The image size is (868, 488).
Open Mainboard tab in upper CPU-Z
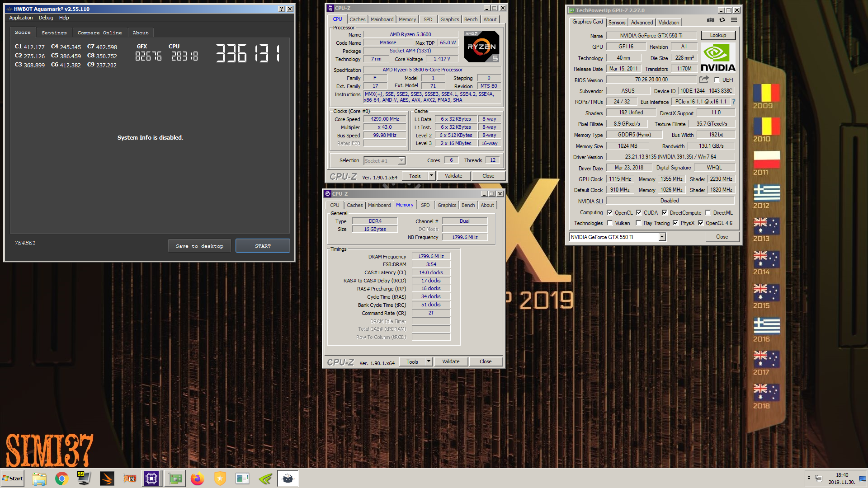coord(382,19)
